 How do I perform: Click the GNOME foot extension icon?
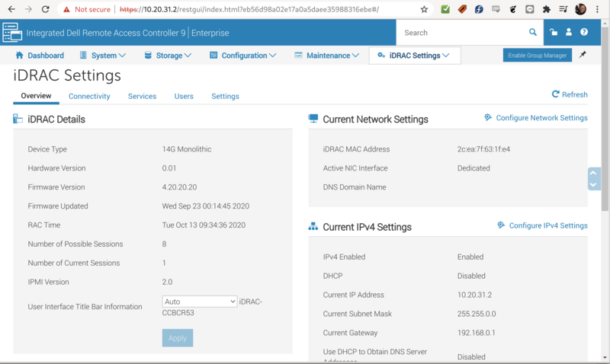coord(512,9)
